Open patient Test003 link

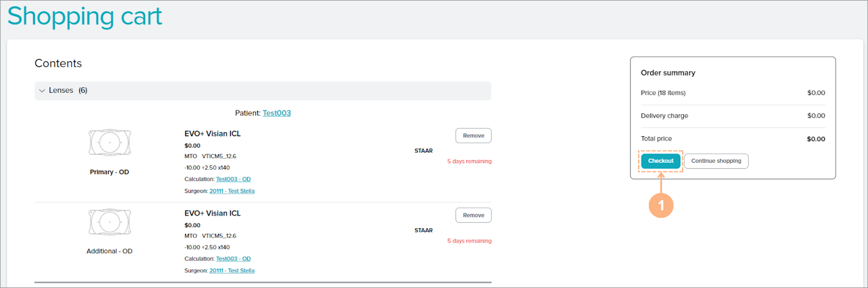point(276,113)
